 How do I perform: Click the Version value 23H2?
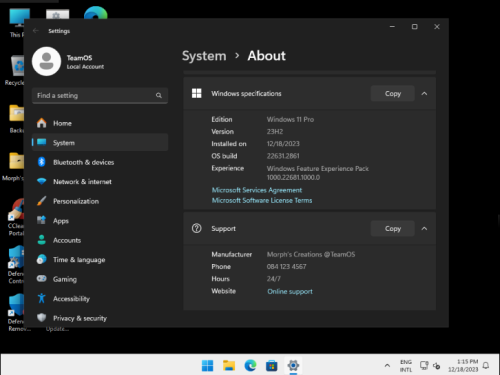[x=275, y=132]
